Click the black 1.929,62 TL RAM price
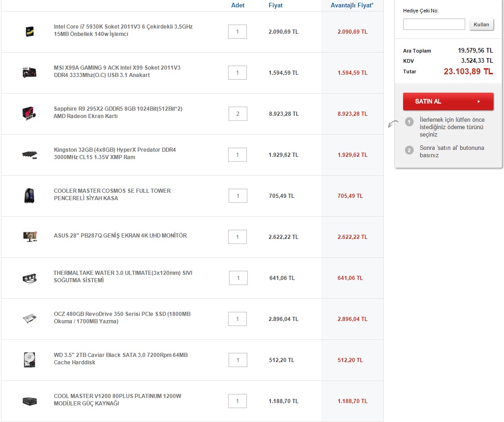Image resolution: width=504 pixels, height=422 pixels. pos(283,155)
